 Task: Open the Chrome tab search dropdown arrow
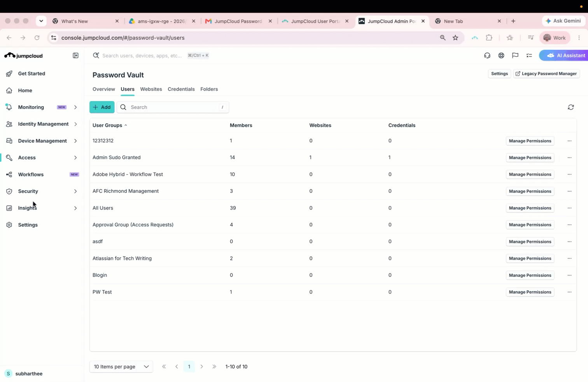(x=41, y=21)
